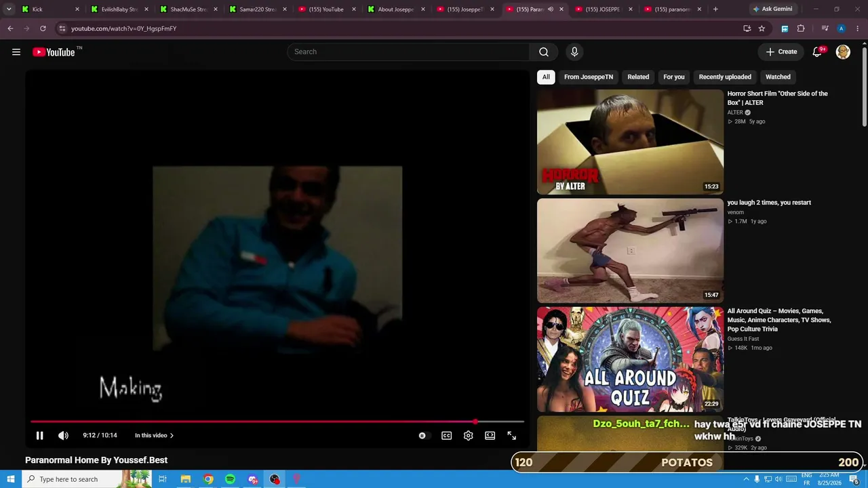Expand the 'In this video' chapters

[154, 436]
